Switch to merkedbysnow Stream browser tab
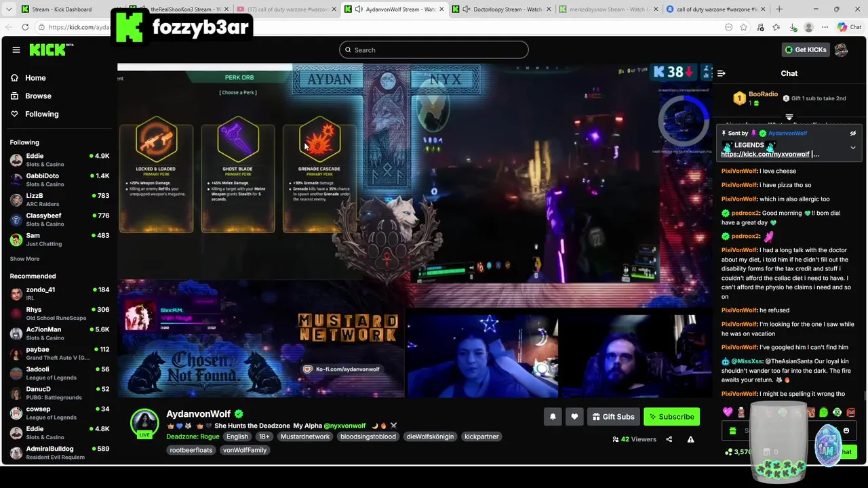This screenshot has width=868, height=488. tap(609, 9)
